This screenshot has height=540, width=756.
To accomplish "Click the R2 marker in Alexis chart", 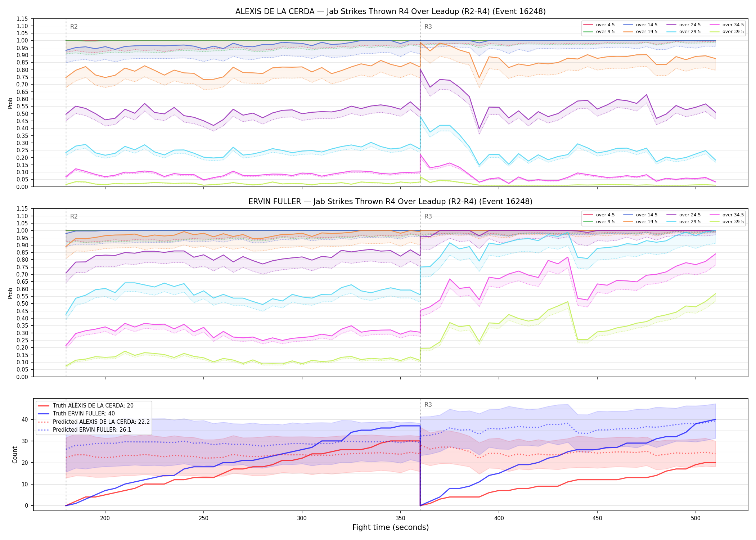I will pos(74,27).
